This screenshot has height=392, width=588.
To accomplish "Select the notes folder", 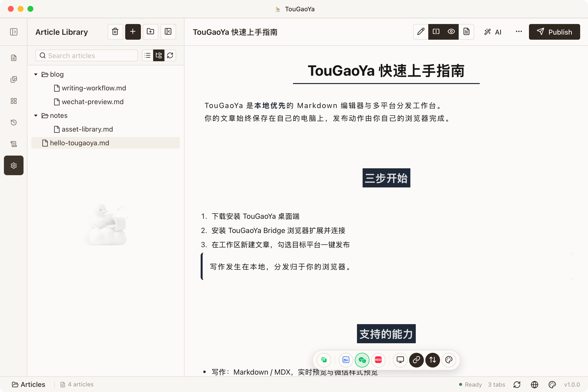I will point(106,115).
